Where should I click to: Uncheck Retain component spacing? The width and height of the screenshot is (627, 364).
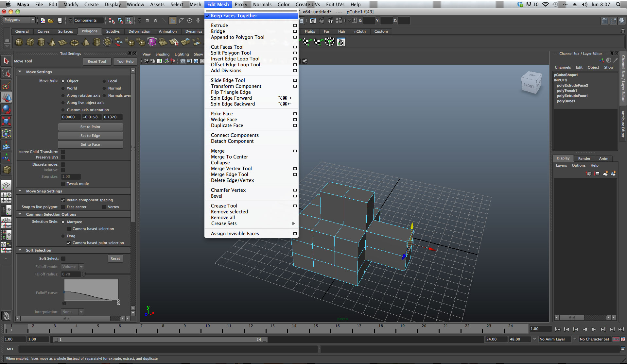click(x=63, y=200)
